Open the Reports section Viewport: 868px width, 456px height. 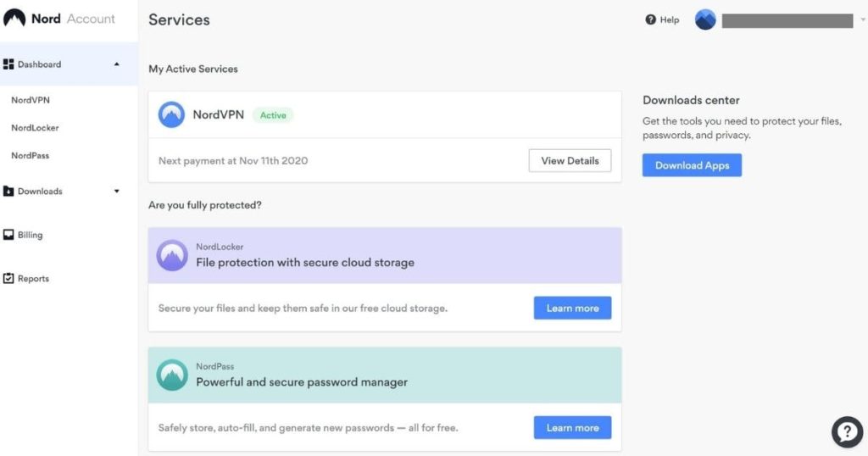tap(33, 278)
